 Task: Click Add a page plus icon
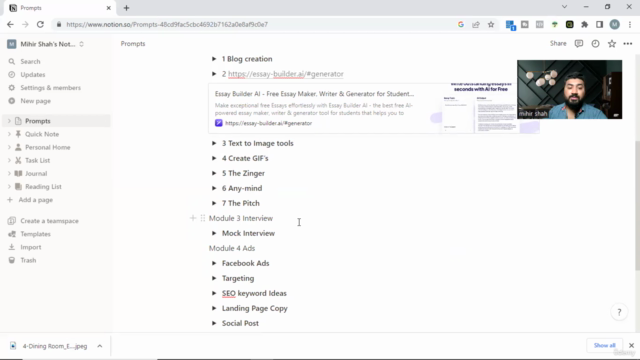[10, 200]
